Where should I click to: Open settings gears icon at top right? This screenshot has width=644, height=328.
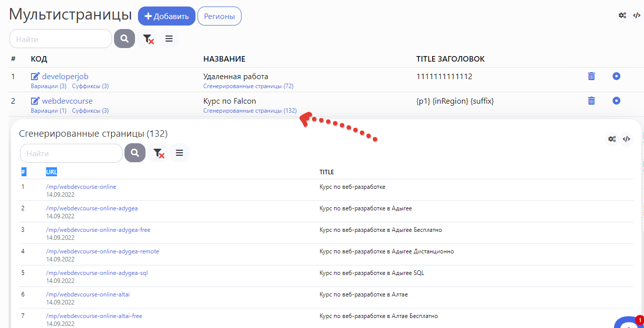click(622, 15)
